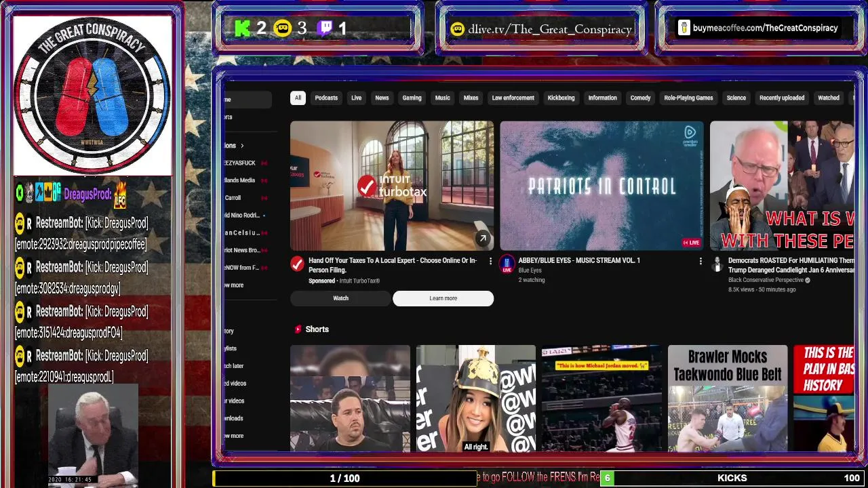Select the All filter chip
The width and height of the screenshot is (868, 488).
point(298,98)
